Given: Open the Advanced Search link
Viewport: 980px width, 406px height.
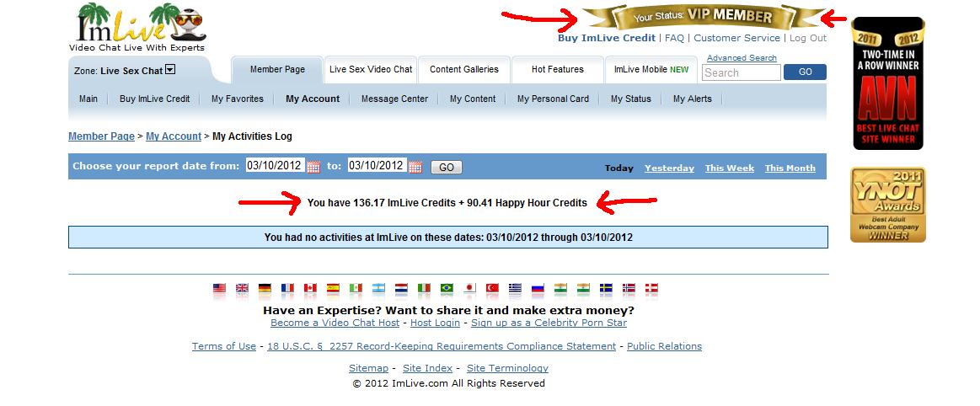Looking at the screenshot, I should (x=742, y=58).
